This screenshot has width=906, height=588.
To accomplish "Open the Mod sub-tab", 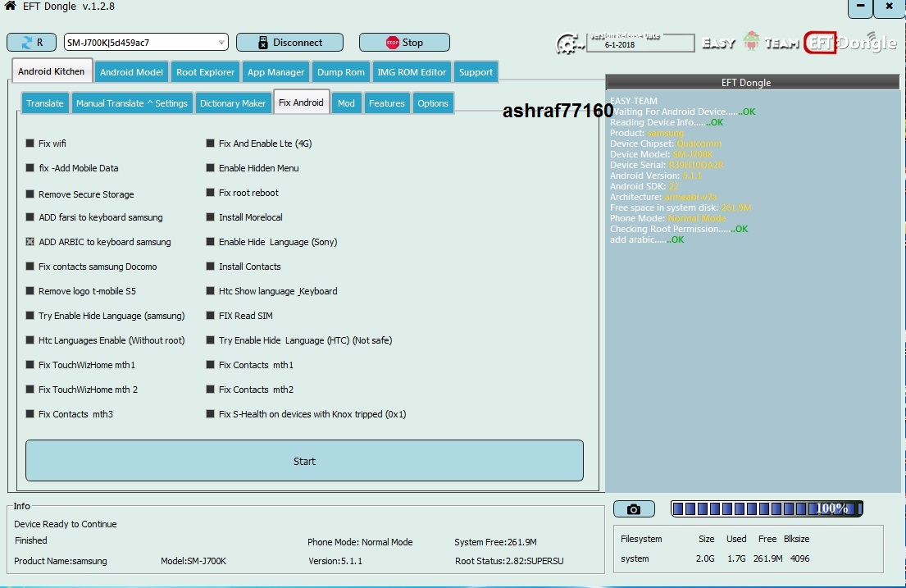I will [x=346, y=103].
